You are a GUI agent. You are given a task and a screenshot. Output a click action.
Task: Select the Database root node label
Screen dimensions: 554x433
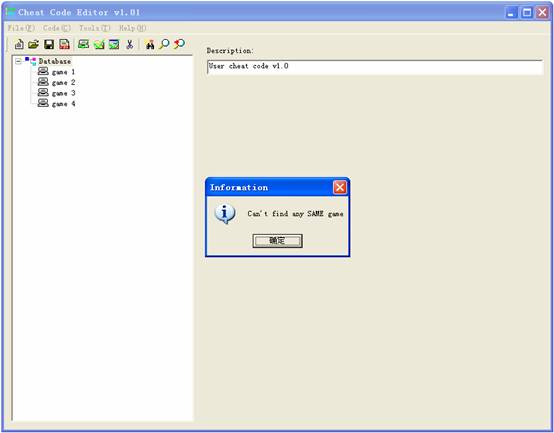(x=55, y=61)
